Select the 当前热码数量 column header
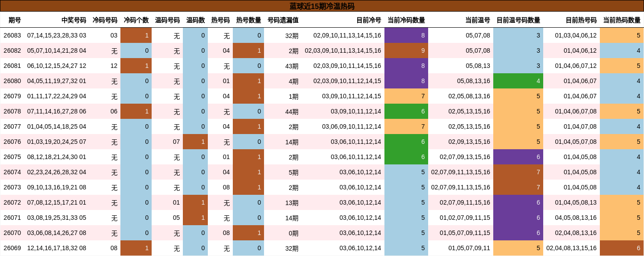Viewport: 644px width, 256px height. [x=622, y=20]
